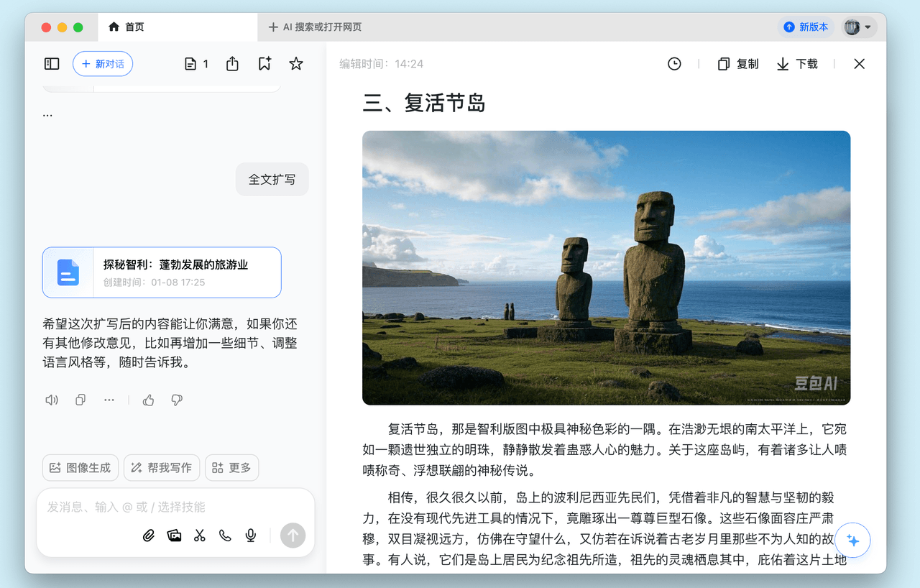Expand the 更多 skills menu
This screenshot has height=588, width=920.
[x=231, y=468]
